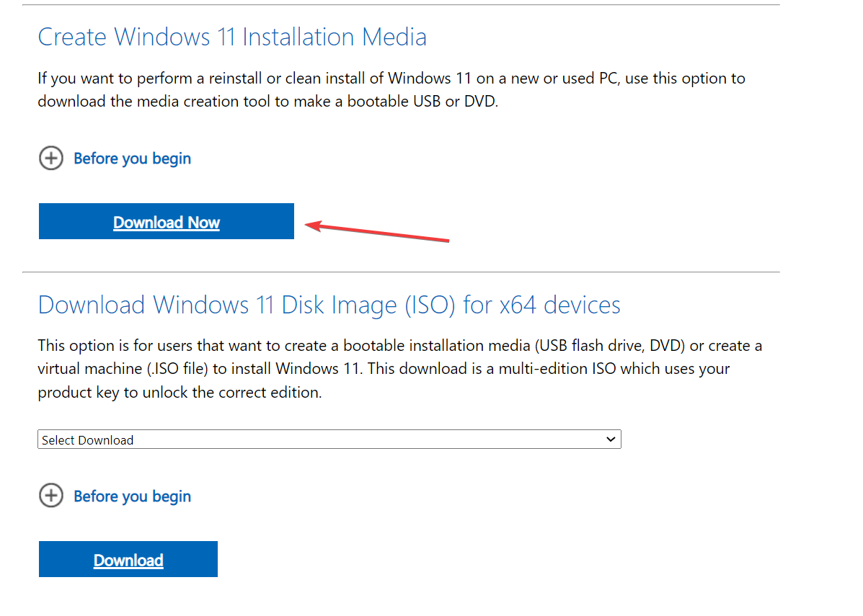Expand plus icon under Create Installation Media
The width and height of the screenshot is (863, 616).
[x=50, y=159]
